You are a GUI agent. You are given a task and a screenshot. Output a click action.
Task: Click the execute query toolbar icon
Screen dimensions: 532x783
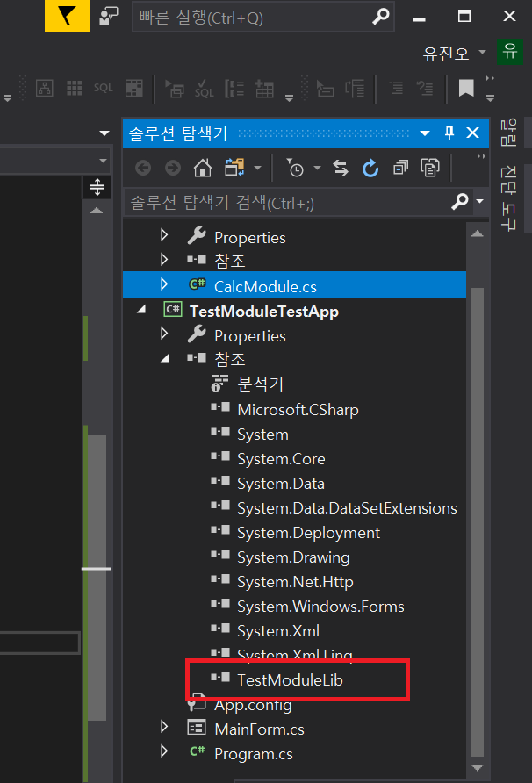[x=175, y=89]
